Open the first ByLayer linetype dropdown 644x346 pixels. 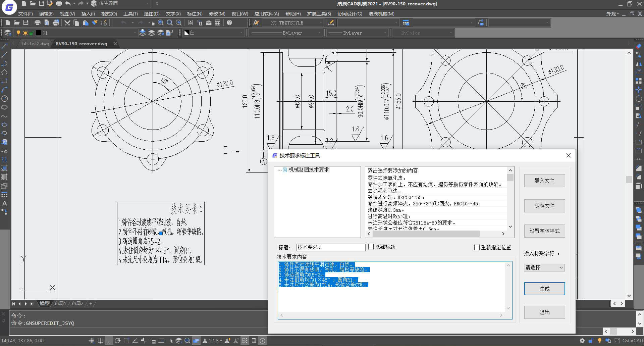285,33
